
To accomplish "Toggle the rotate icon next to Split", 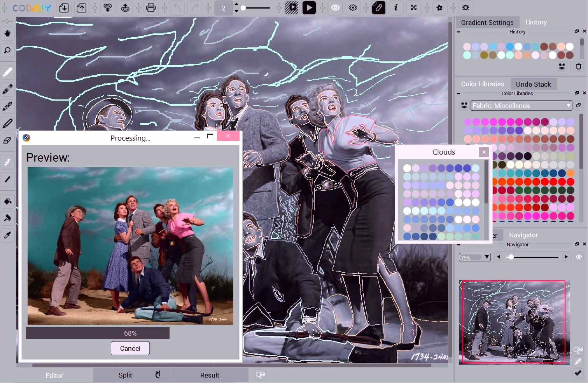I will tap(158, 375).
